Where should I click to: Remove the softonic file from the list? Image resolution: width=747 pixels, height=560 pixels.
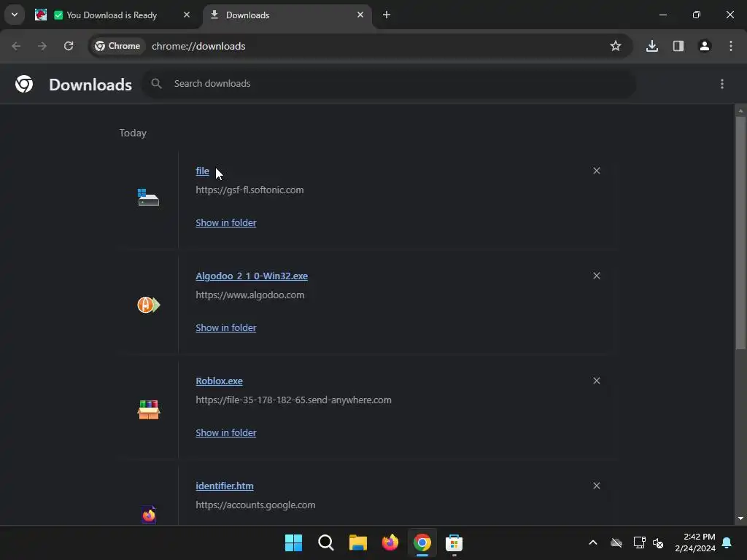[x=597, y=171]
